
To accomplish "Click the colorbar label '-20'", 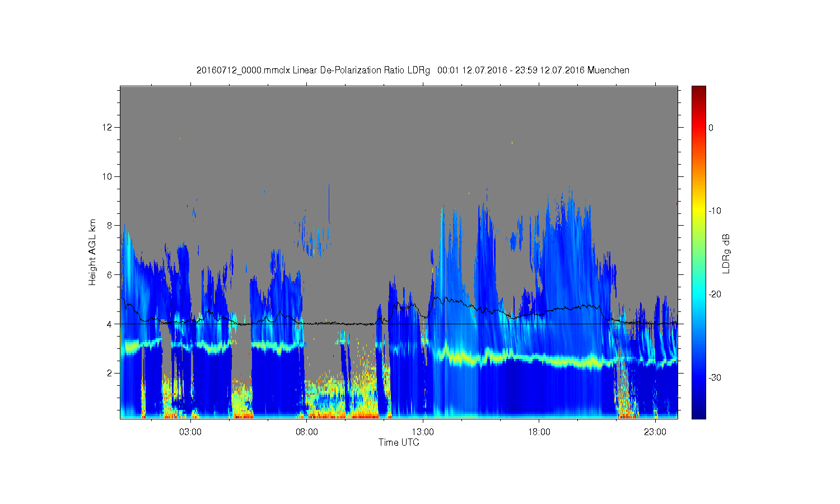I will [x=715, y=295].
